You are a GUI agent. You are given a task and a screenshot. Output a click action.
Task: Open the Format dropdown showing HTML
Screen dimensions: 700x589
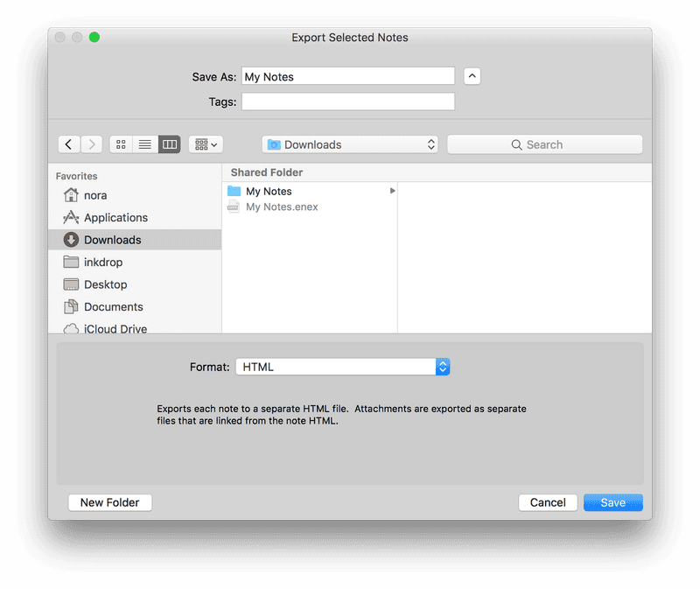tap(341, 367)
